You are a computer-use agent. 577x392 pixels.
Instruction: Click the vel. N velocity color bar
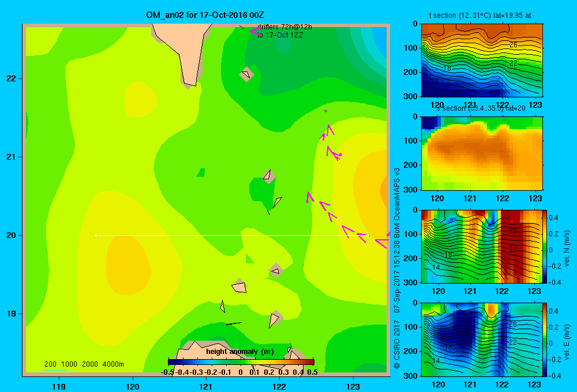[x=545, y=246]
